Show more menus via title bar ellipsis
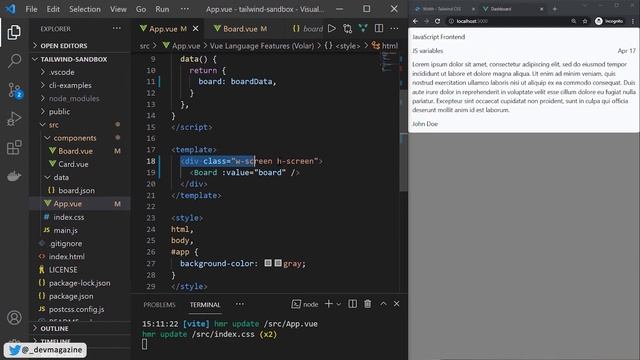Image resolution: width=640 pixels, height=360 pixels. click(184, 9)
